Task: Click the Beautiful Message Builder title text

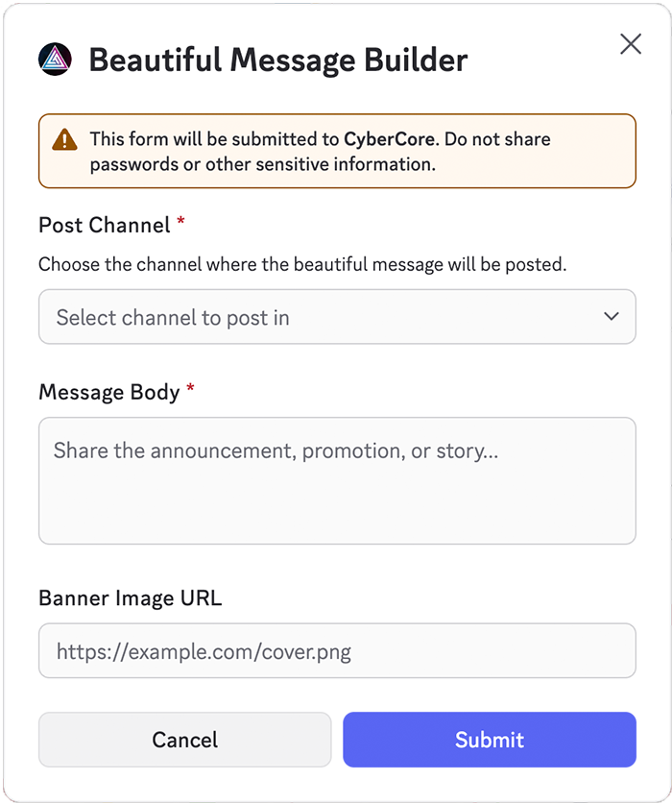Action: [x=278, y=60]
